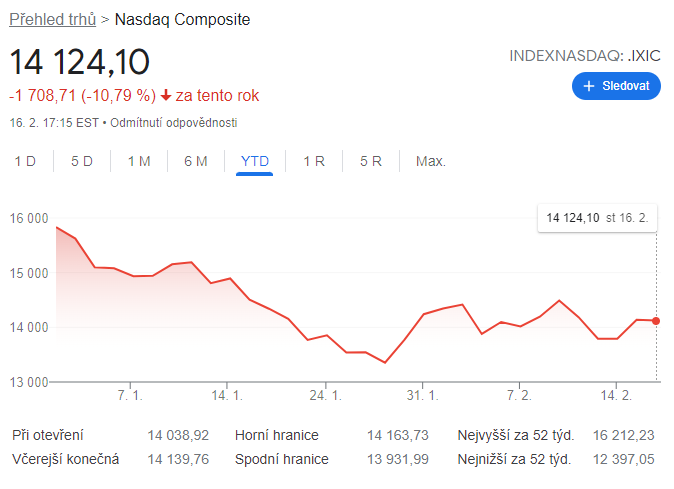Image resolution: width=674 pixels, height=489 pixels.
Task: Click the red down arrow icon
Action: (166, 95)
